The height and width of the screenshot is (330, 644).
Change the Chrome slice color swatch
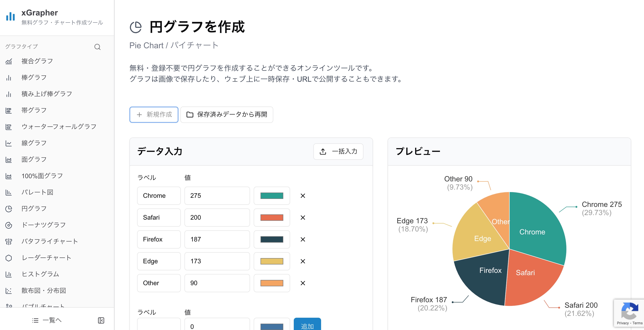272,195
